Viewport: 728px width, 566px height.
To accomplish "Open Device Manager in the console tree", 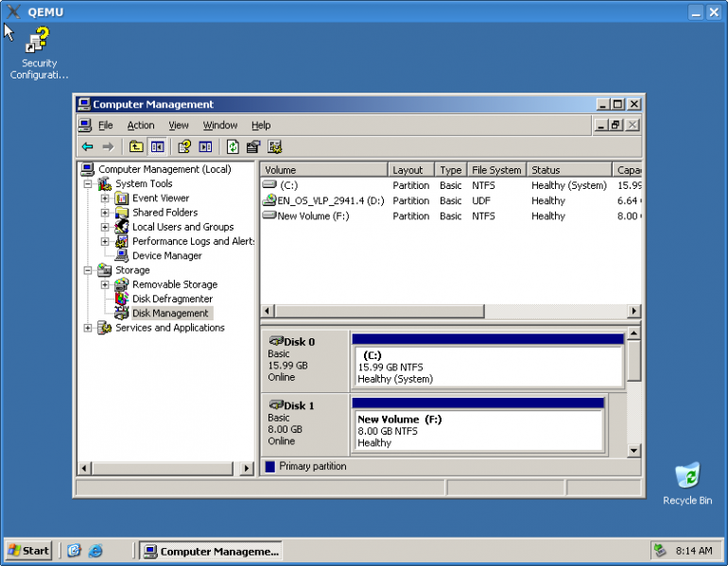I will click(x=166, y=255).
